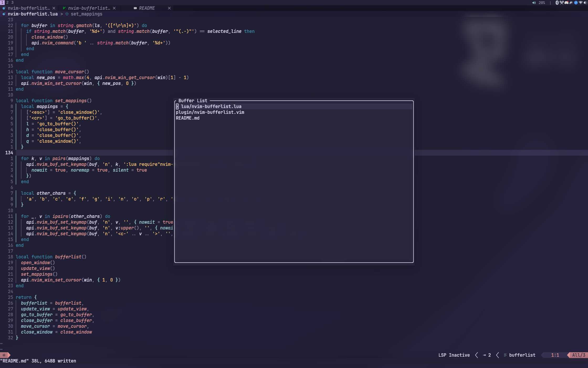Click the markdown icon on README tab
Image resolution: width=588 pixels, height=368 pixels.
point(135,8)
